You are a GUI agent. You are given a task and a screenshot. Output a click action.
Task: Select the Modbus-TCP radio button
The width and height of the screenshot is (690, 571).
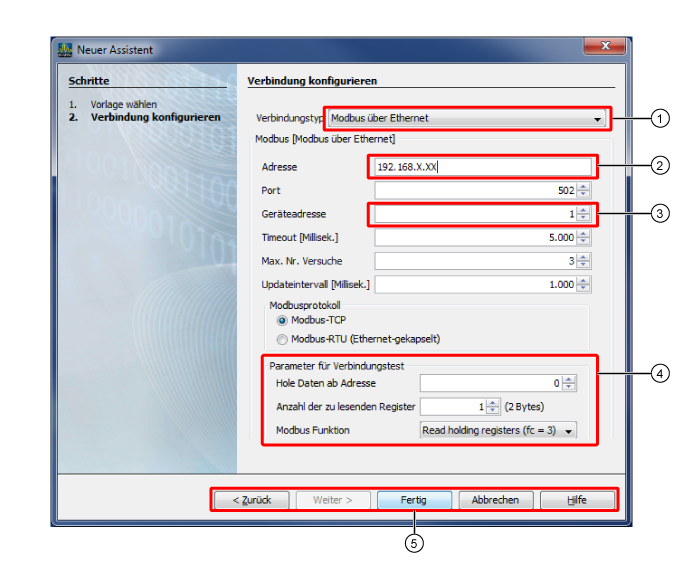[282, 321]
